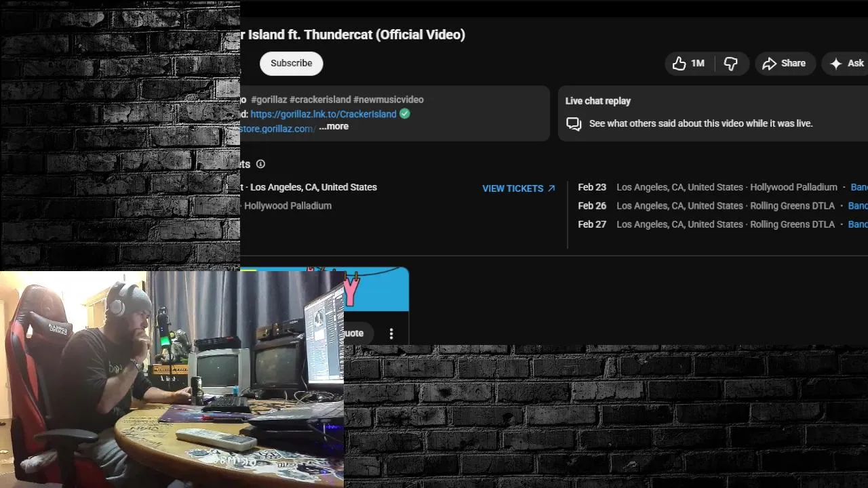
Task: Open the Live chat replay icon
Action: point(574,124)
